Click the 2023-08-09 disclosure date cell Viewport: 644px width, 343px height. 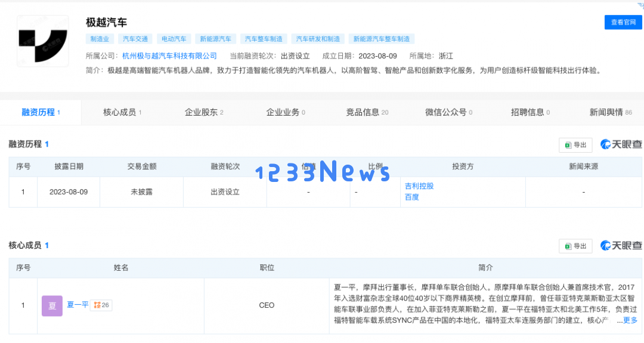(69, 192)
